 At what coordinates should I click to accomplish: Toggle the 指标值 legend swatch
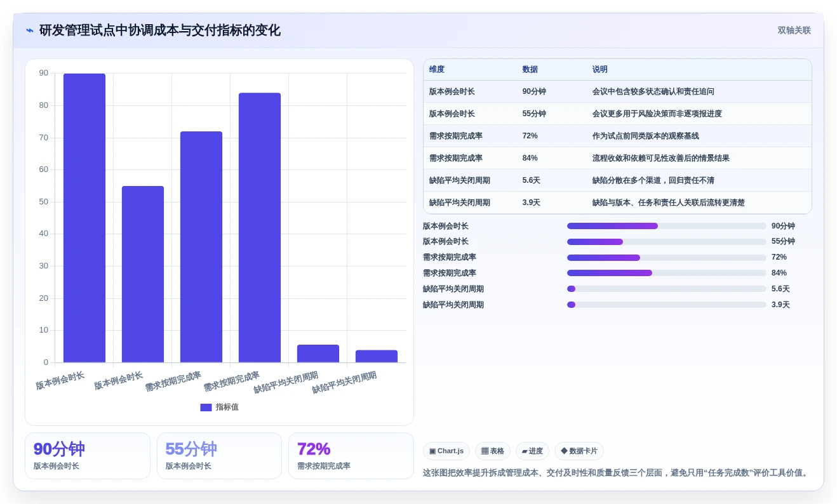(206, 408)
